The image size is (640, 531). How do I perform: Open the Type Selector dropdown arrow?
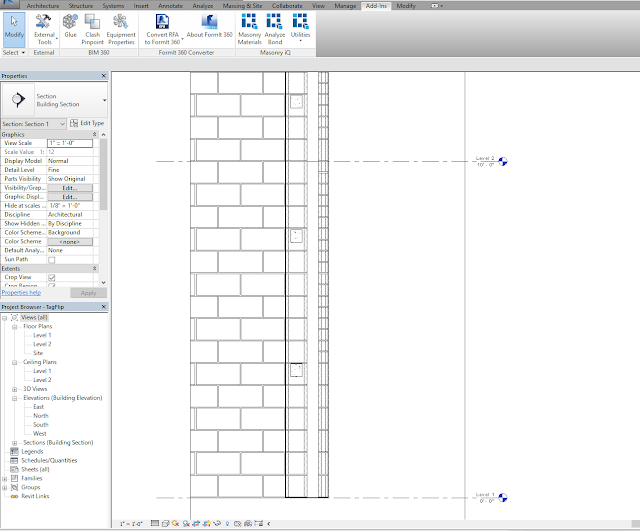pyautogui.click(x=104, y=100)
